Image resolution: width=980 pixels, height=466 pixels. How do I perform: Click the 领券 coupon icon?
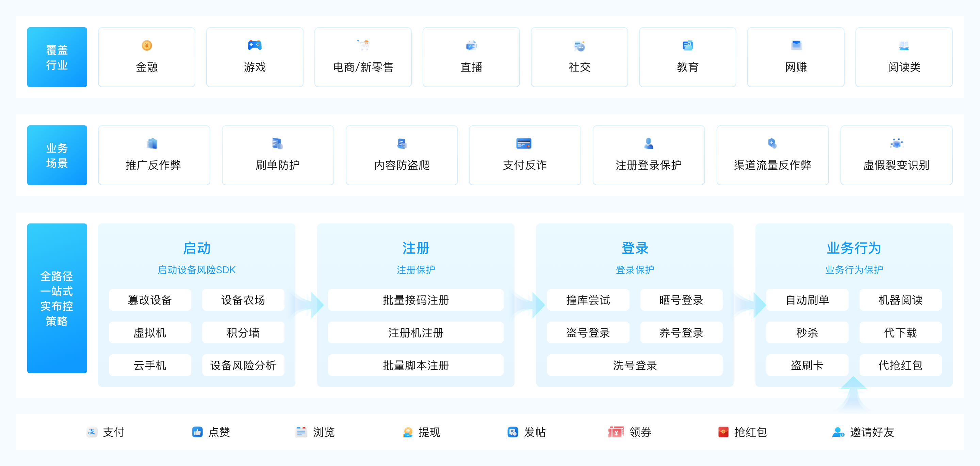616,432
